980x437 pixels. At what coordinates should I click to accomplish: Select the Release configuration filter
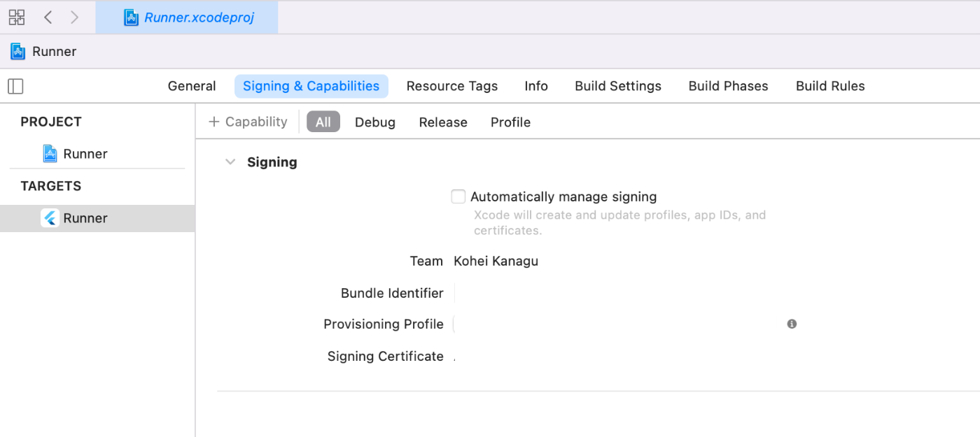coord(443,122)
